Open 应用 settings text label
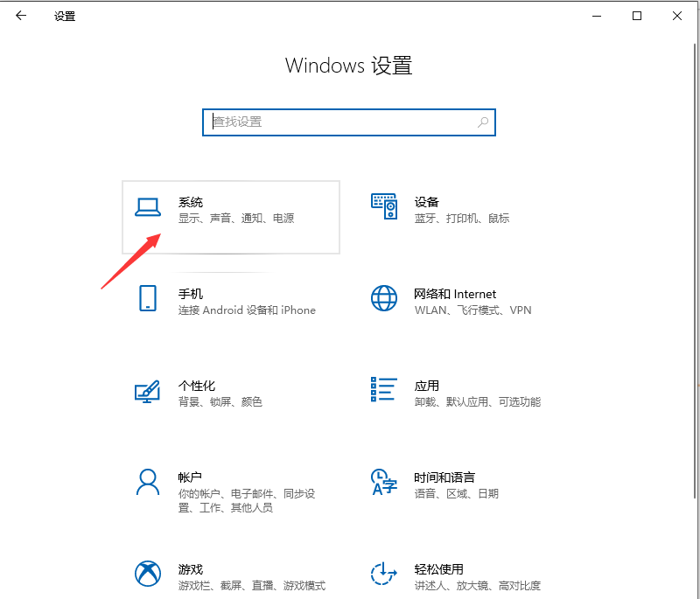Image resolution: width=700 pixels, height=599 pixels. point(427,386)
